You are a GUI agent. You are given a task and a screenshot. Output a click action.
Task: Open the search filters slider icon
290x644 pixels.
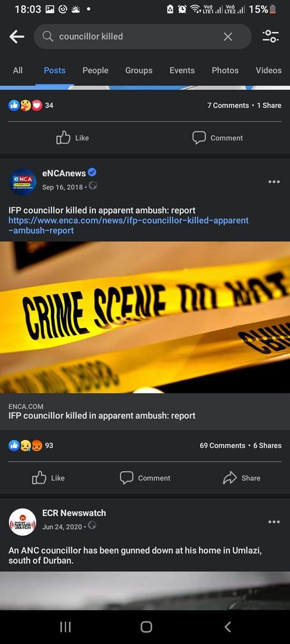[x=271, y=37]
